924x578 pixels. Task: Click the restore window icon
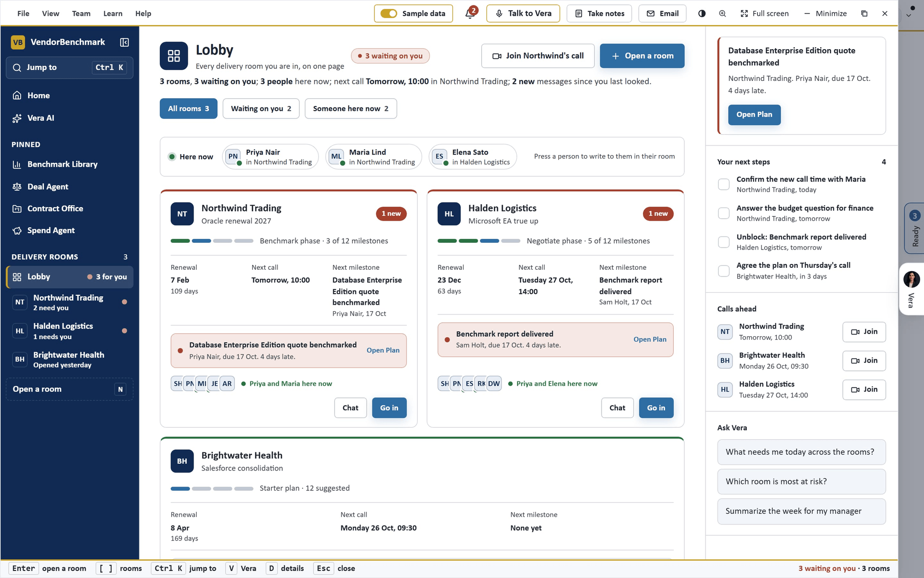pyautogui.click(x=864, y=13)
